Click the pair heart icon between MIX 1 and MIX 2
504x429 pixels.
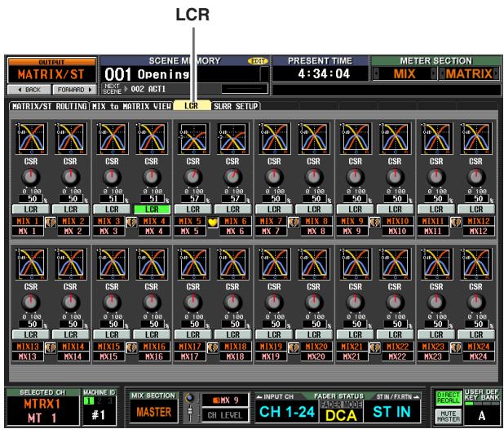pyautogui.click(x=51, y=222)
